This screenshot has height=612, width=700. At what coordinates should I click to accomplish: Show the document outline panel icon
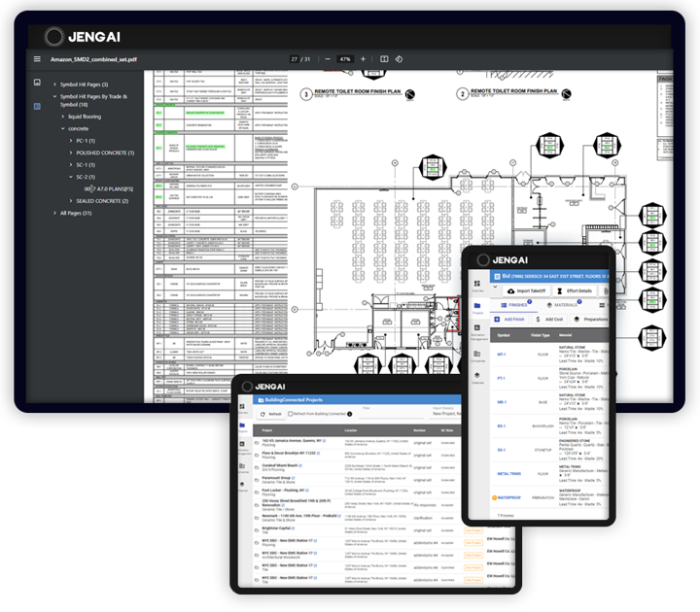point(38,106)
